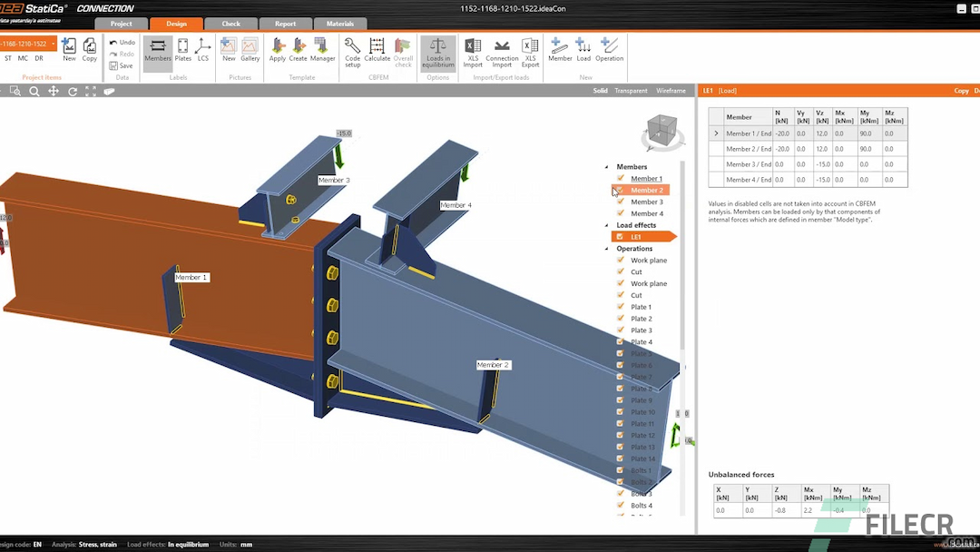The image size is (980, 552).
Task: Click the Undo button
Action: tap(121, 41)
